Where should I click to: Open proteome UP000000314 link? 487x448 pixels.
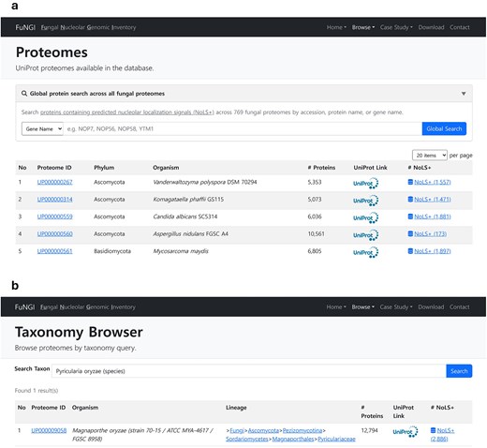[54, 199]
